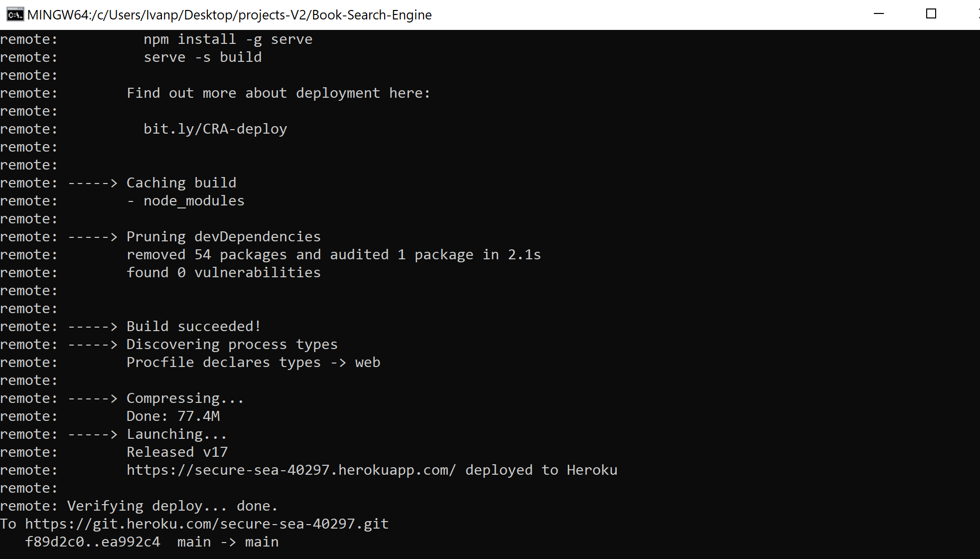Click the Released v17 text
Viewport: 980px width, 559px height.
(x=177, y=451)
